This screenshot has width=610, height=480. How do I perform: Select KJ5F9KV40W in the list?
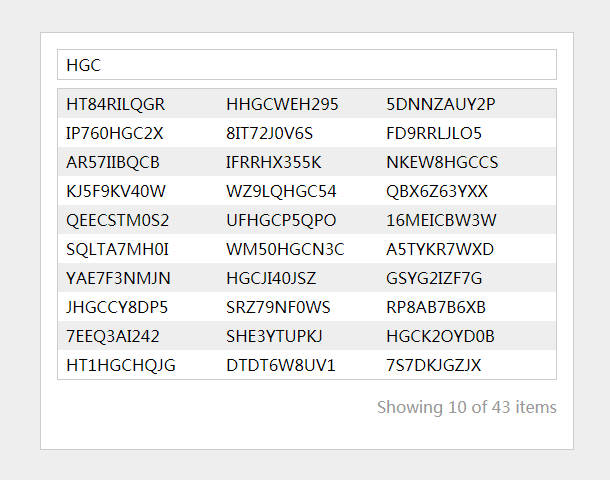tap(116, 191)
